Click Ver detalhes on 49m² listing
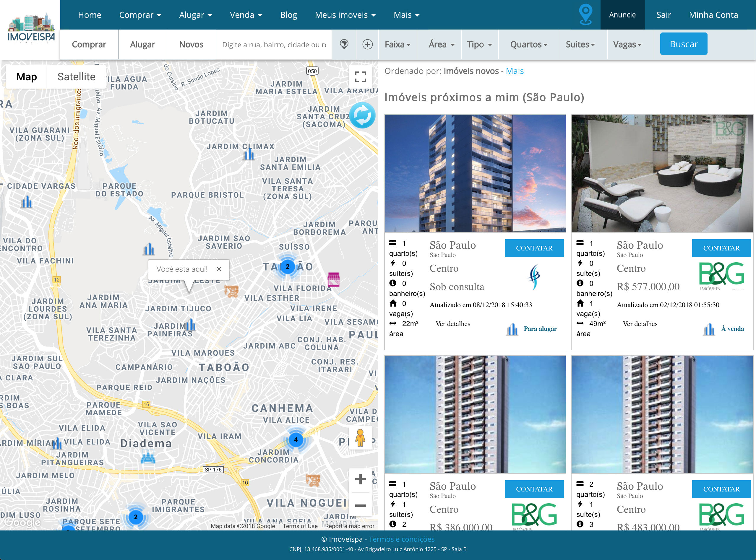 pos(640,324)
